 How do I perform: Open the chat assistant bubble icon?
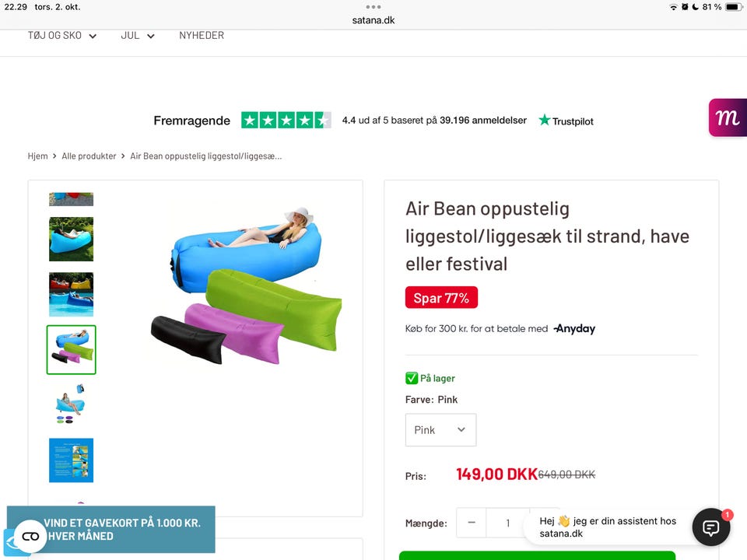[710, 527]
